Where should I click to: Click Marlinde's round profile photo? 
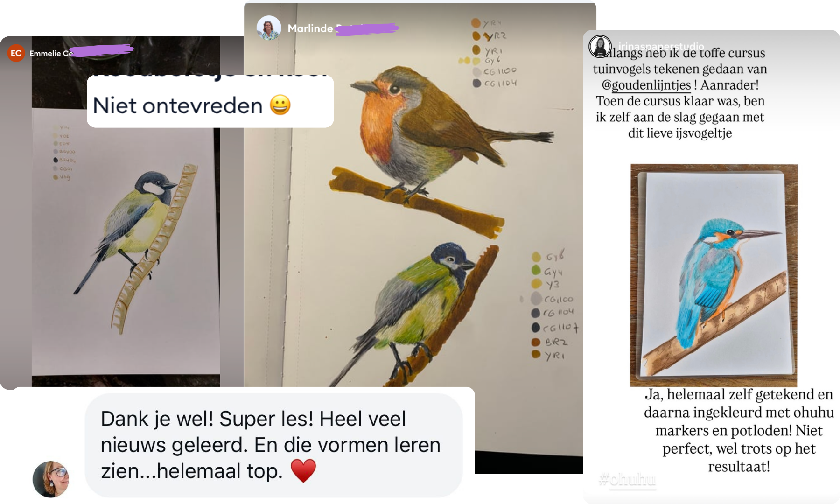tap(269, 28)
